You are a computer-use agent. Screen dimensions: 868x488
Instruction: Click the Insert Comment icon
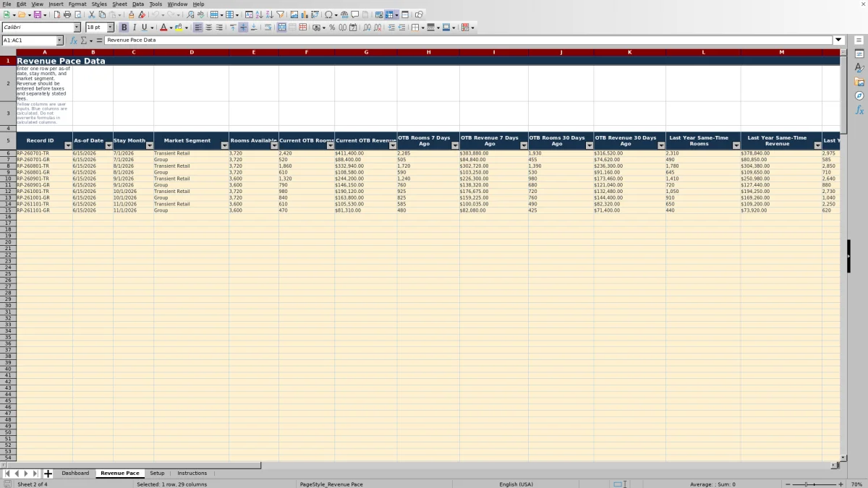click(x=355, y=14)
